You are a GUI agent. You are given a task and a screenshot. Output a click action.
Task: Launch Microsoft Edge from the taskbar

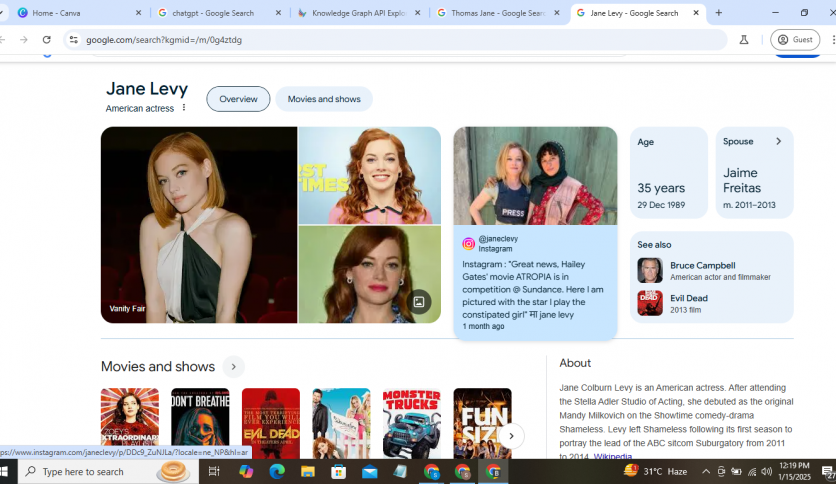[x=277, y=471]
